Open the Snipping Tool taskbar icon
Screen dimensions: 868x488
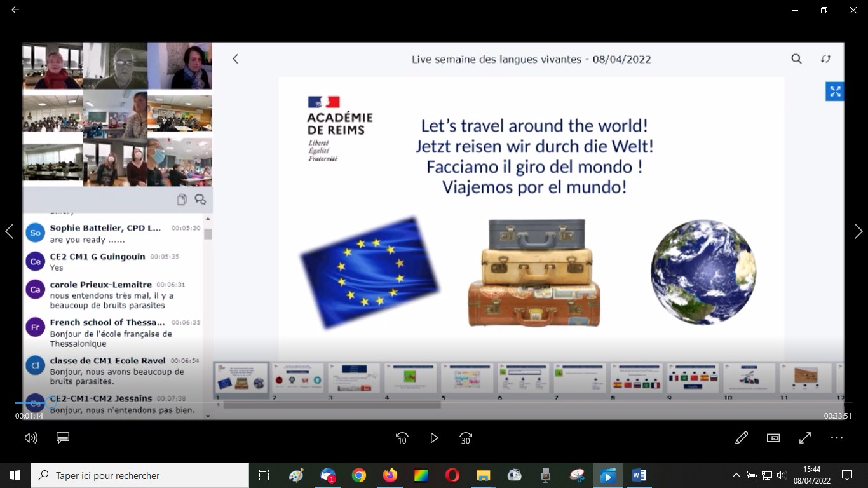577,475
